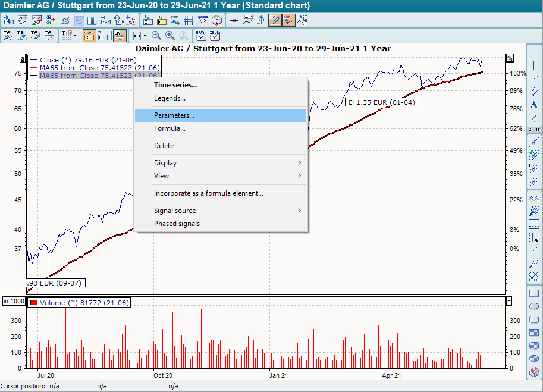Toggle the '%' percent axis button
This screenshot has height=392, width=543.
coord(510,58)
